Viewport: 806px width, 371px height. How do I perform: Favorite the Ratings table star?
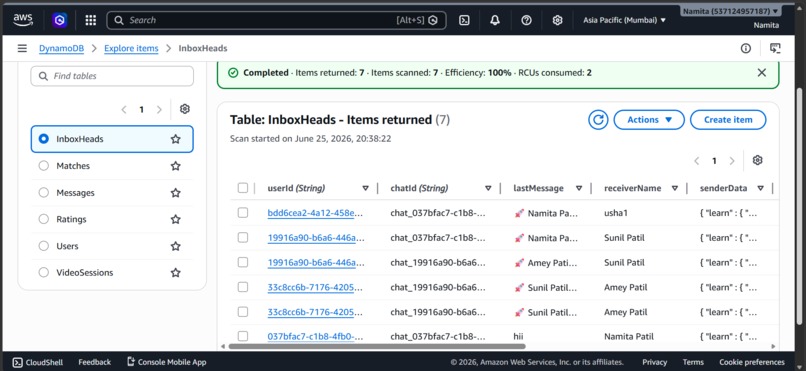pos(176,219)
